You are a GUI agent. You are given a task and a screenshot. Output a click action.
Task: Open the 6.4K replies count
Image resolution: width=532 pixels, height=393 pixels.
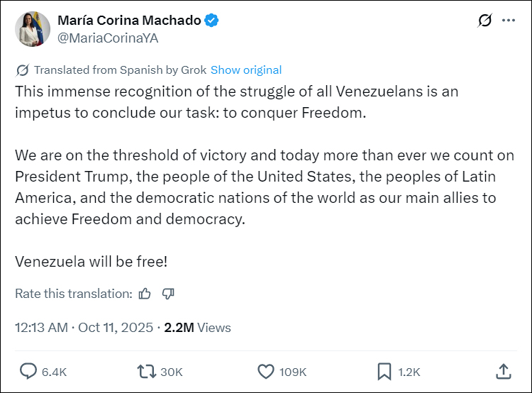[x=54, y=372]
